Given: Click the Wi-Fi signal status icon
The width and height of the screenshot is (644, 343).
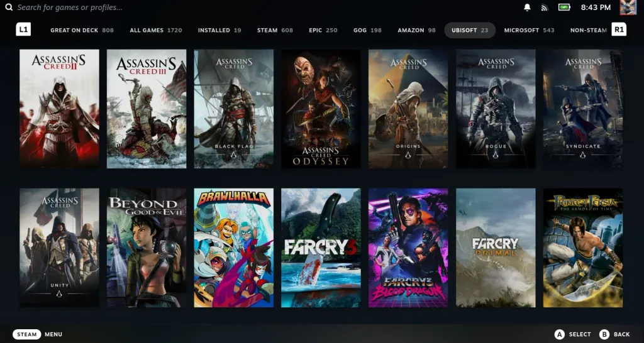Looking at the screenshot, I should (x=545, y=8).
